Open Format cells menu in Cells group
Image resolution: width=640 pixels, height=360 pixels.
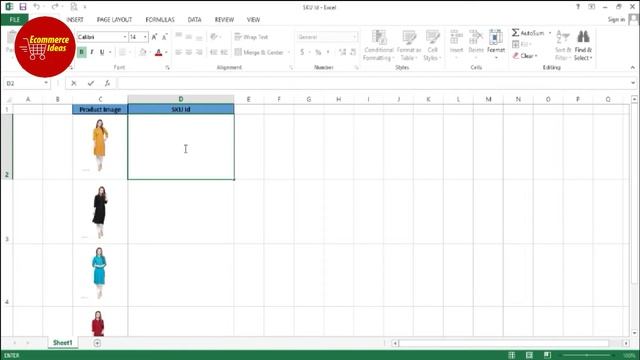[496, 44]
